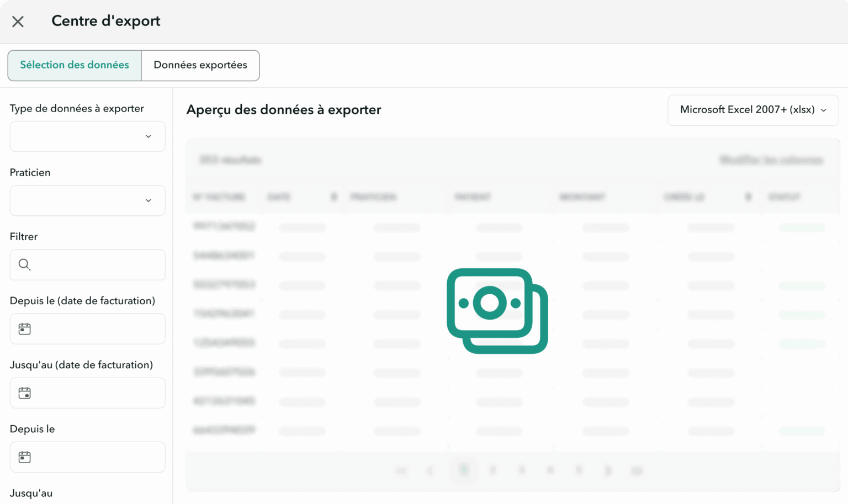The width and height of the screenshot is (848, 504).
Task: Select the Sélection des données tab
Action: [74, 65]
